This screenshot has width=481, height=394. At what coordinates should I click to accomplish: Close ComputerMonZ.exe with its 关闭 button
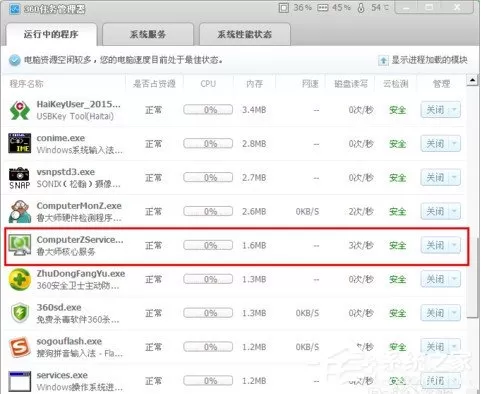pos(435,211)
